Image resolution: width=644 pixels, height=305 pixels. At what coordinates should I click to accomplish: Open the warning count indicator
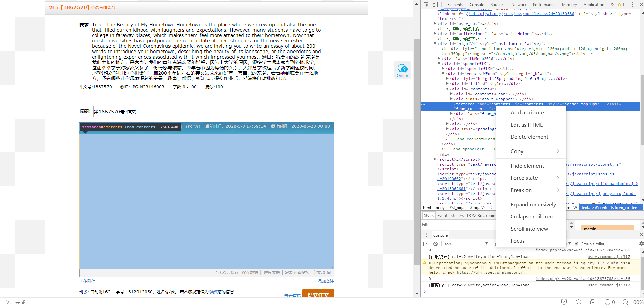(621, 5)
